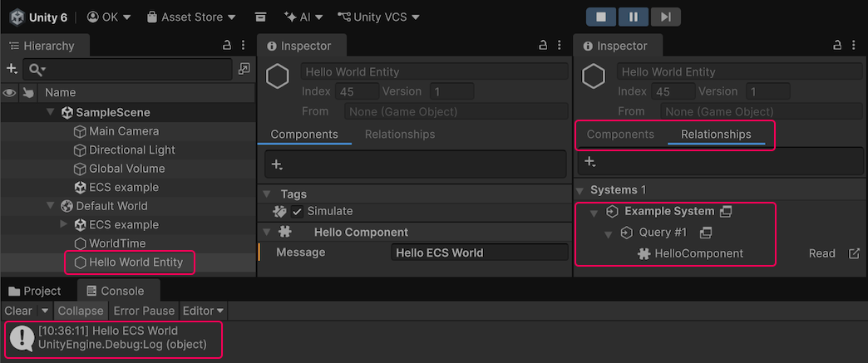The width and height of the screenshot is (868, 363).
Task: Pause the running game
Action: tap(634, 17)
